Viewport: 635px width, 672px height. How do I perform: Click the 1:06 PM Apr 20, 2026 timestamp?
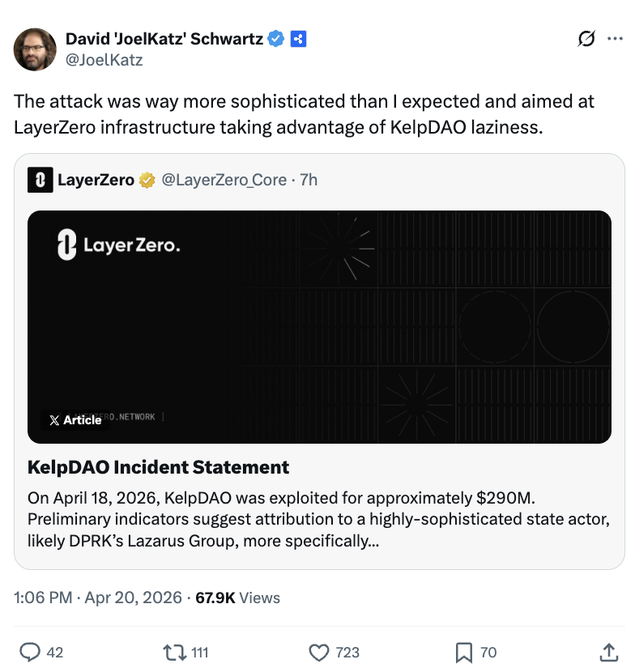pyautogui.click(x=98, y=598)
